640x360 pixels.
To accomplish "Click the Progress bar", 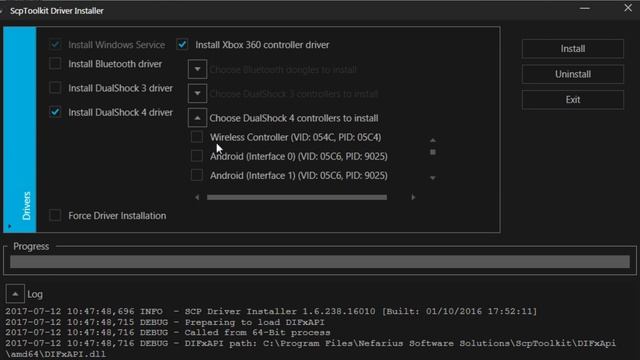I will click(x=320, y=262).
